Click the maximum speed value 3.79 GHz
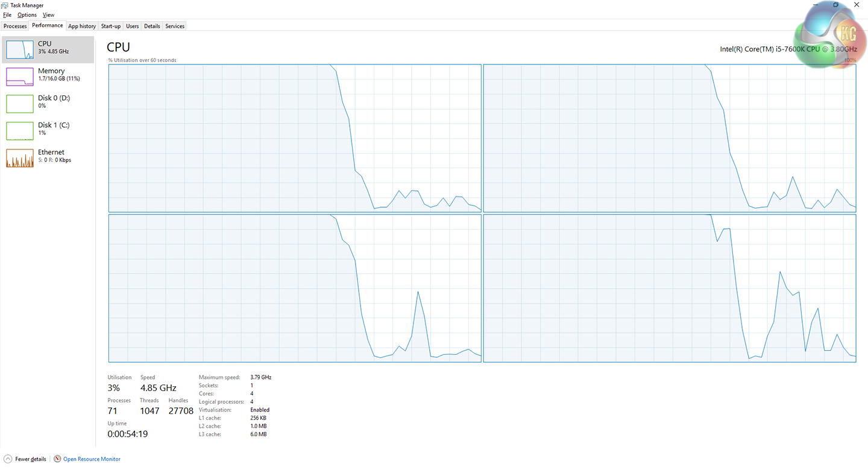The width and height of the screenshot is (868, 470). (261, 377)
